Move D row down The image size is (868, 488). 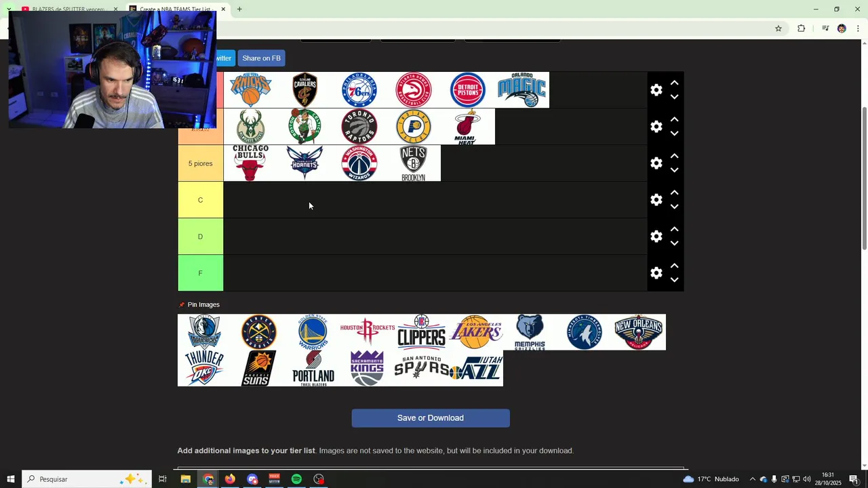point(674,243)
